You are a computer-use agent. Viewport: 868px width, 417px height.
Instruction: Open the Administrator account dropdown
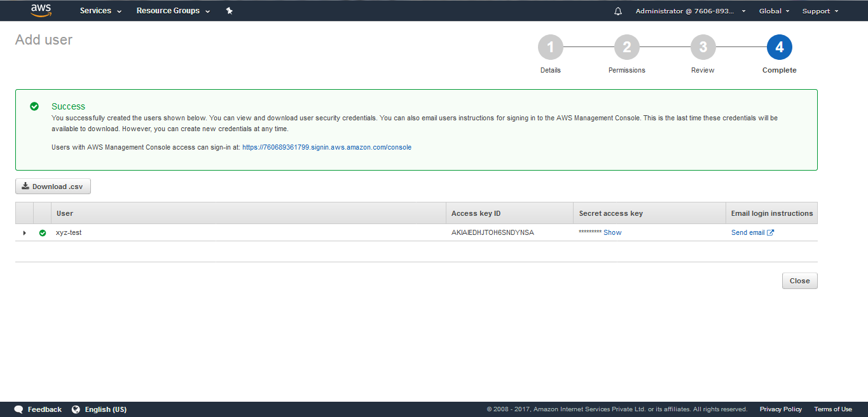click(x=690, y=10)
